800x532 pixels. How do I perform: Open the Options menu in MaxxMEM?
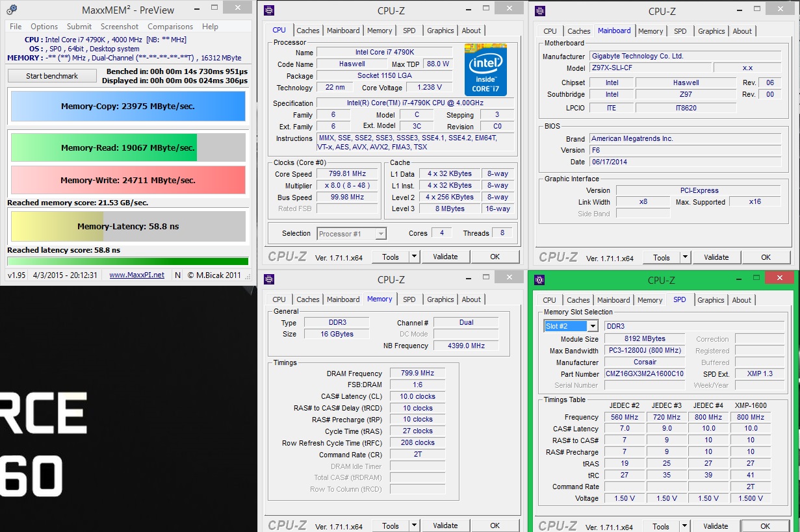(x=44, y=27)
